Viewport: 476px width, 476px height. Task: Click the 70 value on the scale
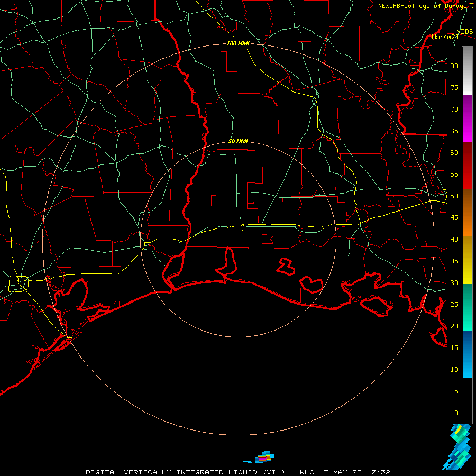point(454,109)
